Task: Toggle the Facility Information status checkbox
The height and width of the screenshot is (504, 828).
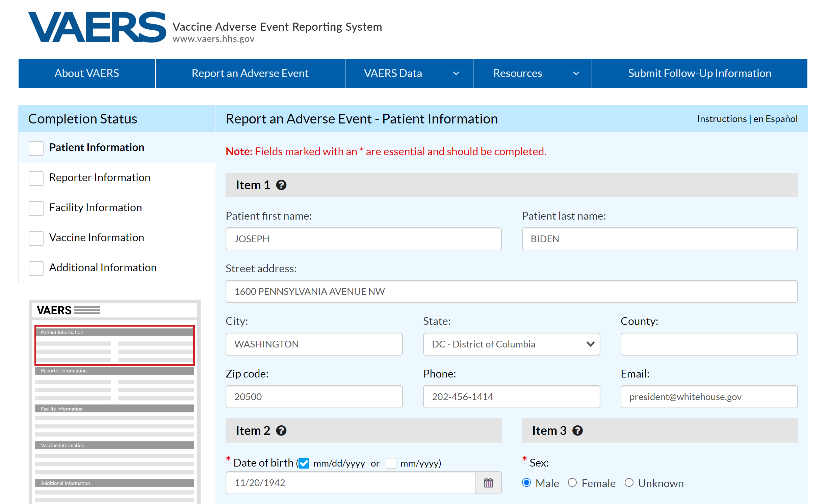Action: tap(36, 208)
